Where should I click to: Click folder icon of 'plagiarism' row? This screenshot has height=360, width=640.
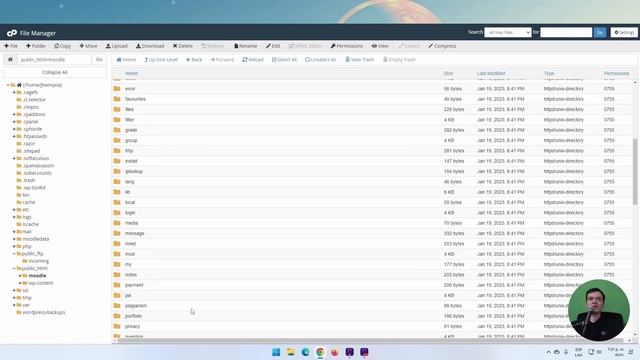[117, 306]
